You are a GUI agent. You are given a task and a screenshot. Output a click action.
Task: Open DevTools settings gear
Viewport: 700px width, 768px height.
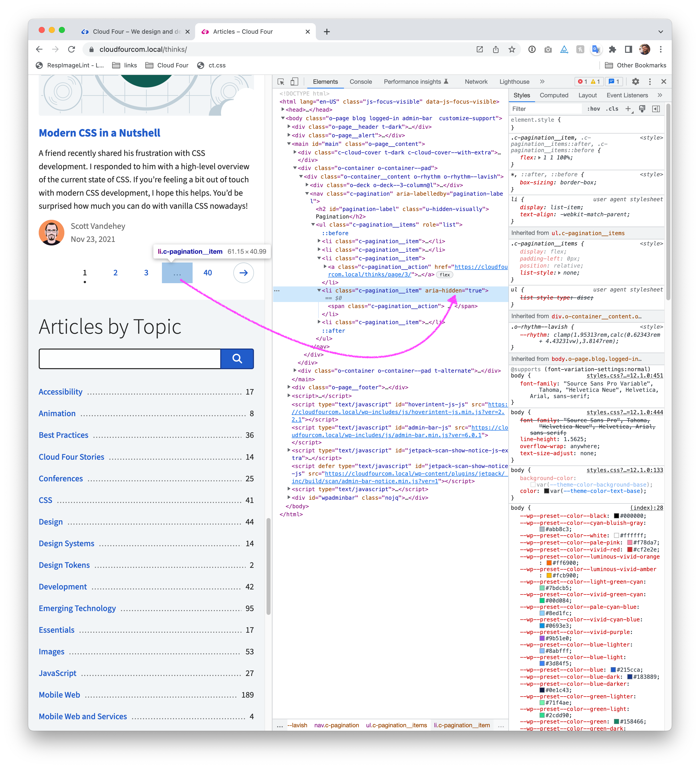click(x=635, y=81)
